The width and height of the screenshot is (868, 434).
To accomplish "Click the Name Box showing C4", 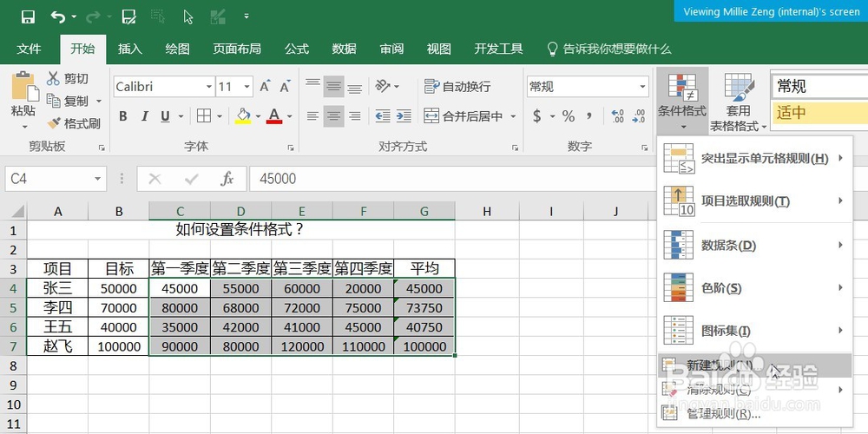I will coord(56,179).
